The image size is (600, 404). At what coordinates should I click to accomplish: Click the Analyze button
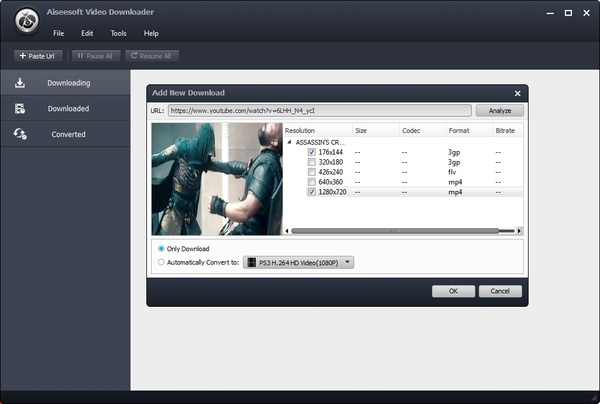500,111
